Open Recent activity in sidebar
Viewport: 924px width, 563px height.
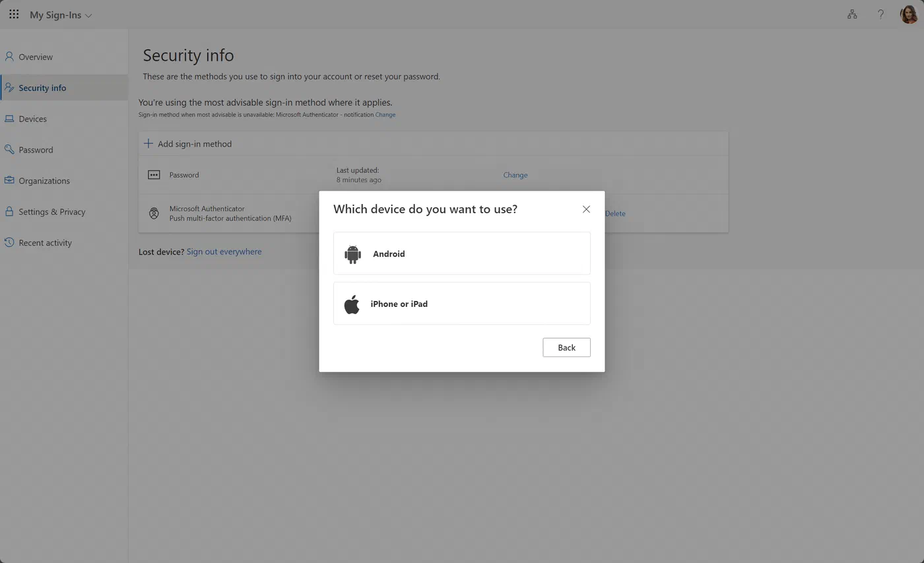(64, 243)
